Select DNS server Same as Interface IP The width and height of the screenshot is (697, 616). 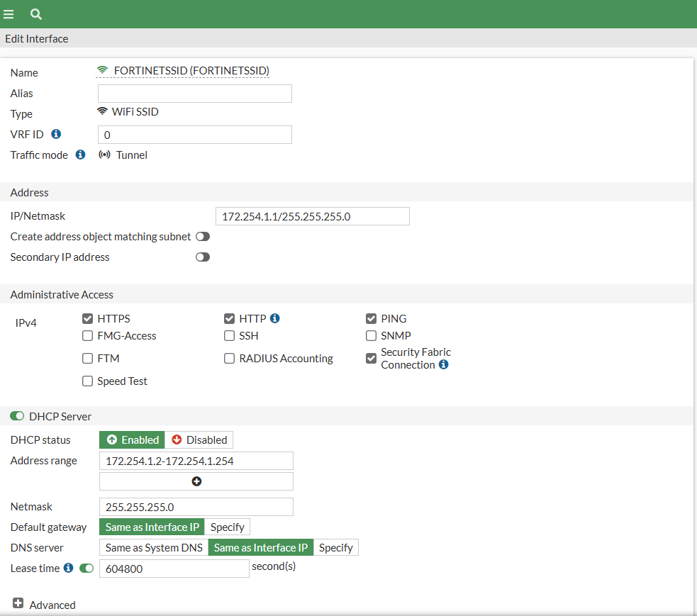(x=261, y=547)
